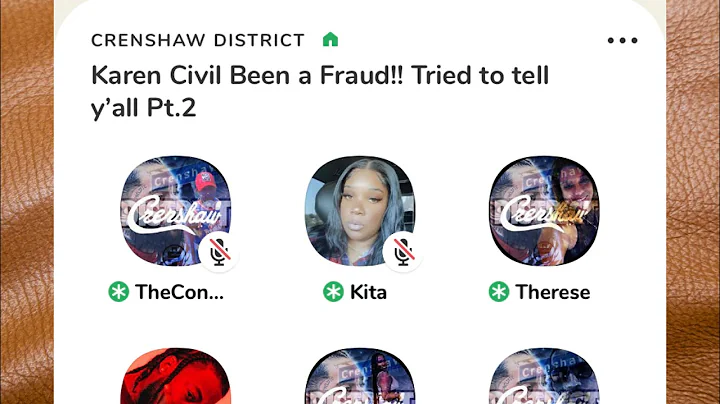Screen dimensions: 720x404
Task: Open TheCon's profile avatar
Action: pyautogui.click(x=175, y=211)
